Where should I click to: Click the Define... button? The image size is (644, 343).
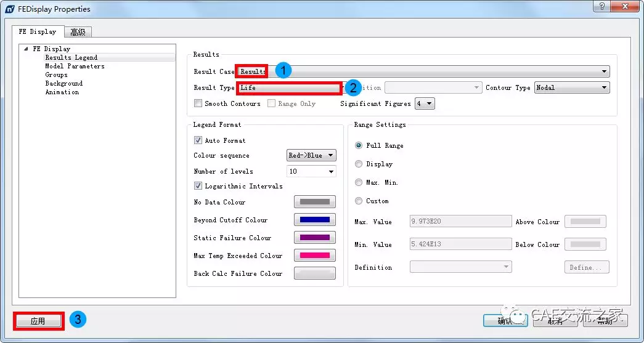pyautogui.click(x=587, y=267)
